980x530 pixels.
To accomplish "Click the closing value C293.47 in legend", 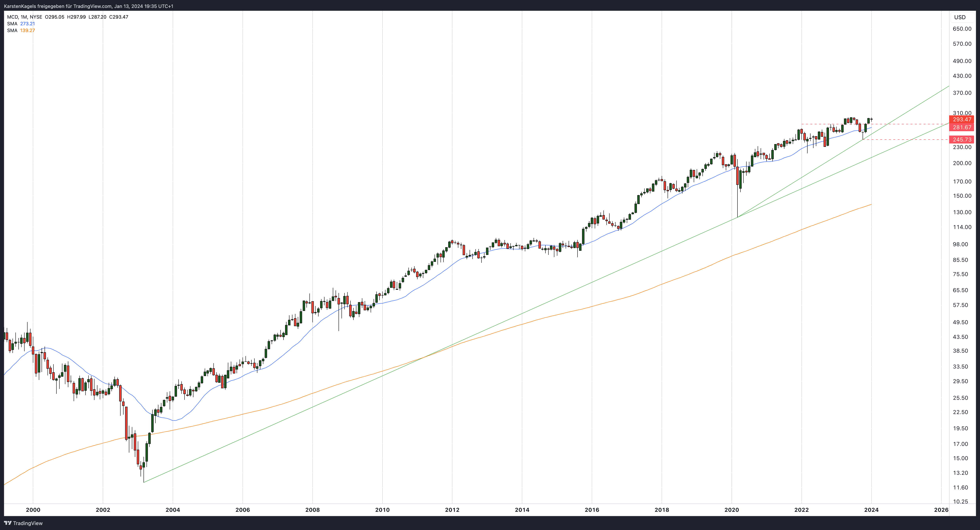I will [x=119, y=17].
